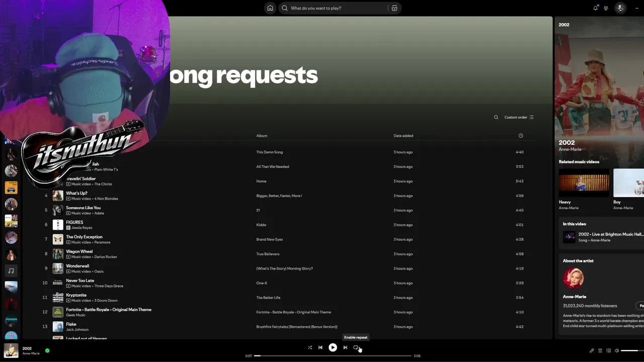Open the user profile avatar menu
The height and width of the screenshot is (362, 644).
pyautogui.click(x=620, y=8)
